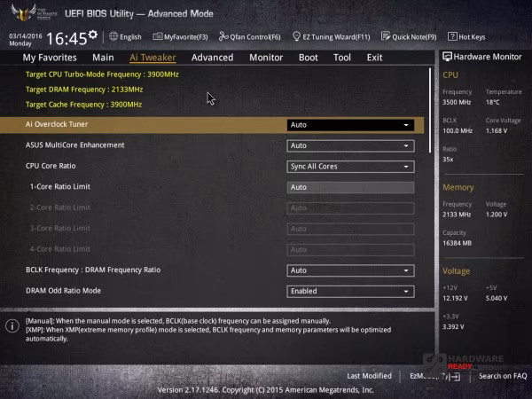Click the 16:45 clock display

click(x=66, y=38)
